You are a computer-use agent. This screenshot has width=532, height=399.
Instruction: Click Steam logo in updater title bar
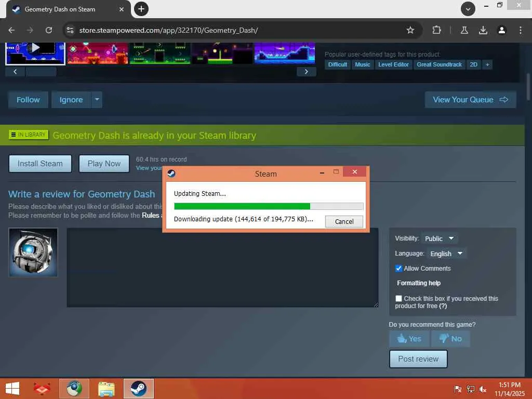(x=171, y=174)
